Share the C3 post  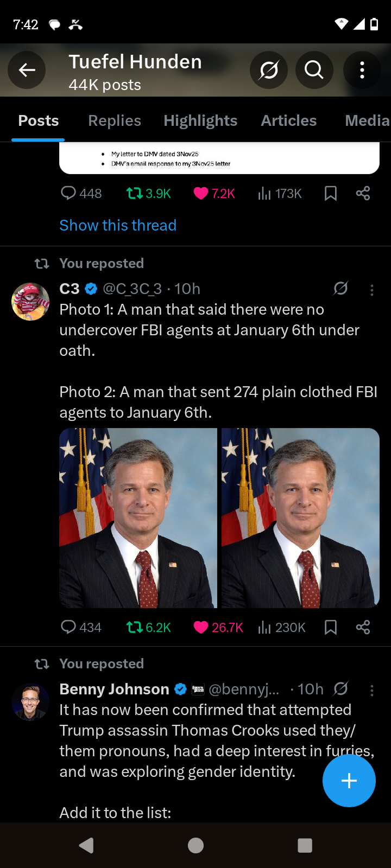(363, 628)
